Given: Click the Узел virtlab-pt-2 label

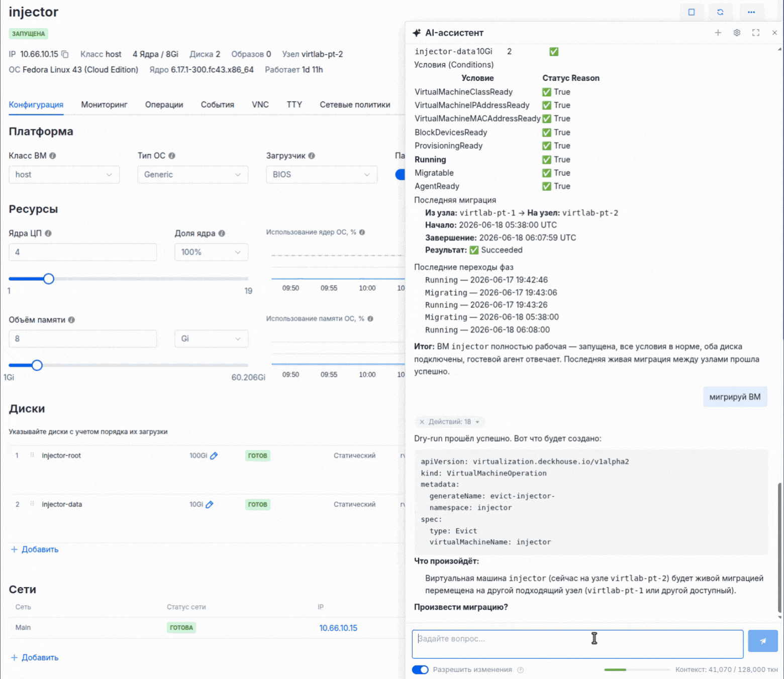Looking at the screenshot, I should point(312,54).
